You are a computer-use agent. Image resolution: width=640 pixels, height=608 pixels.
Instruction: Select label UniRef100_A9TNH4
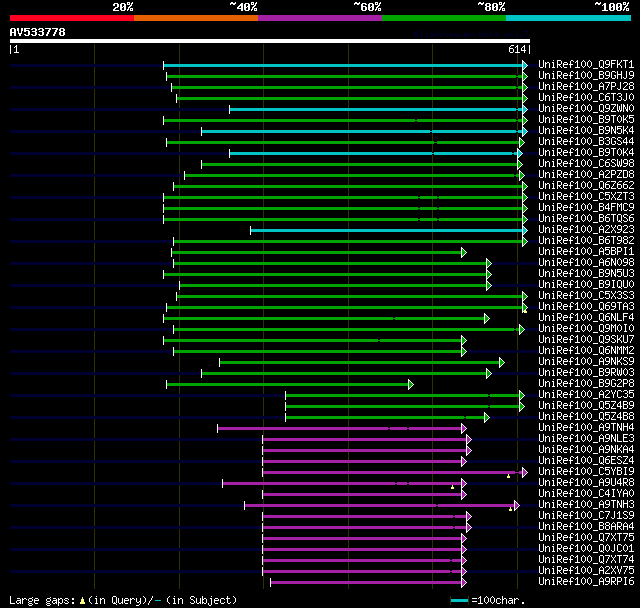pos(586,428)
